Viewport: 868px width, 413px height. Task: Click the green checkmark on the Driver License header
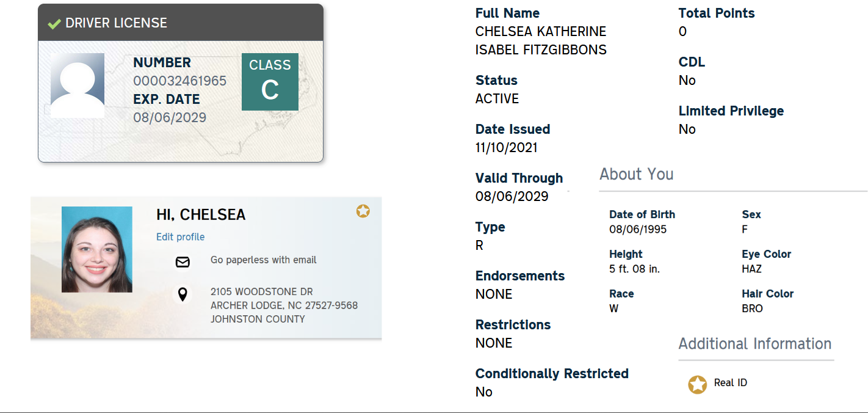[54, 24]
